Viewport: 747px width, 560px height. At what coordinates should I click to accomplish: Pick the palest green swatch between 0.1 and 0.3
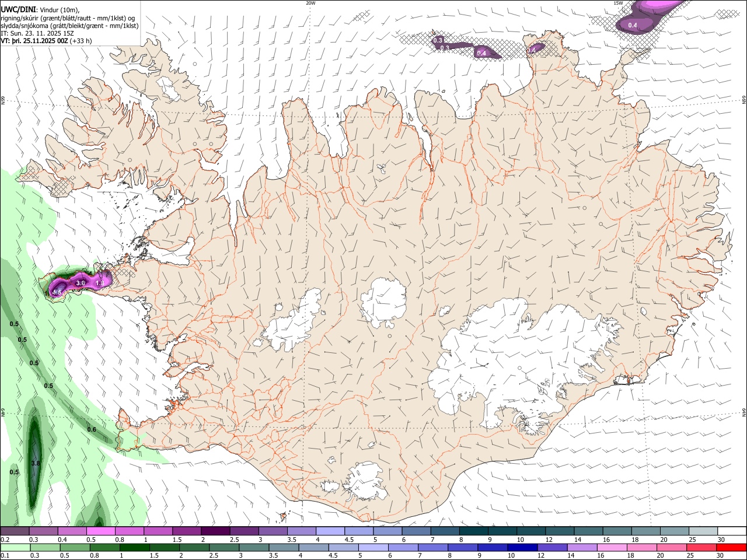(15, 548)
